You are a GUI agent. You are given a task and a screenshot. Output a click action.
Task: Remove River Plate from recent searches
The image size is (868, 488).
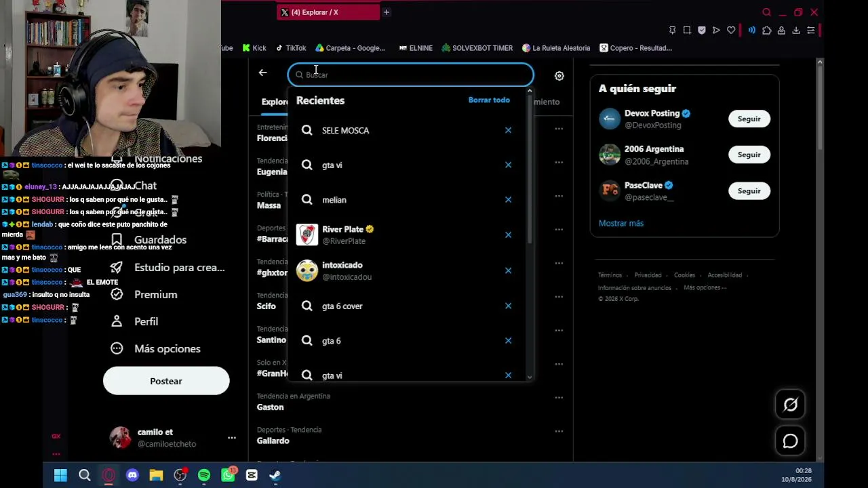[x=508, y=235]
